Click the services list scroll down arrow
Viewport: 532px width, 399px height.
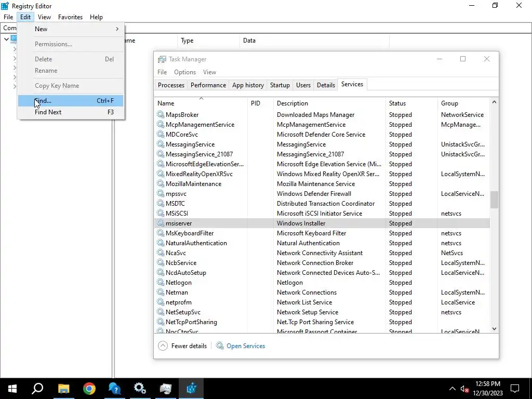[495, 329]
